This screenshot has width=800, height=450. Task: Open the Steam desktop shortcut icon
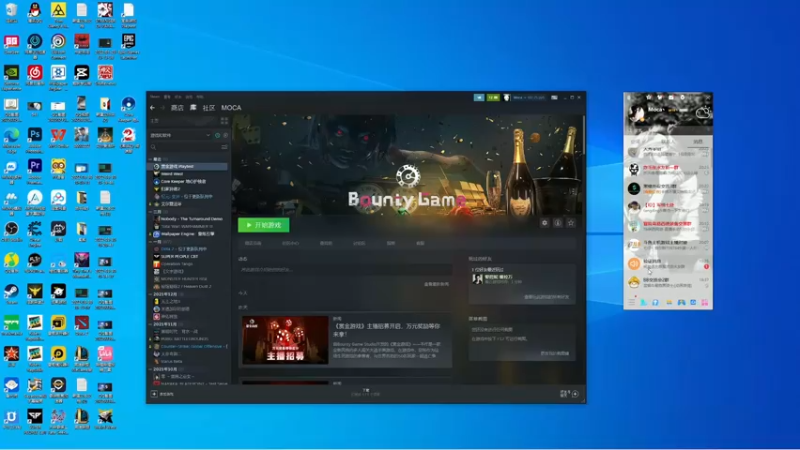coord(11,294)
